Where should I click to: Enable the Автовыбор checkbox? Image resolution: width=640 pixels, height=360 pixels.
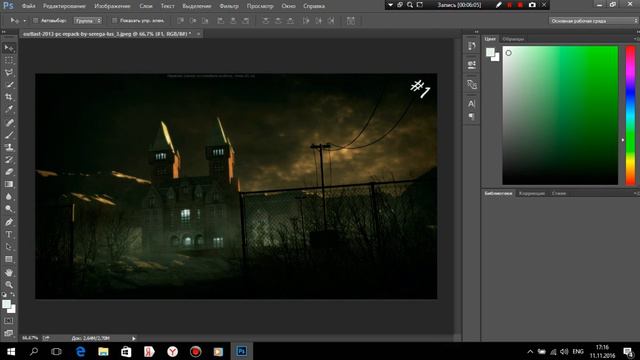coord(36,20)
